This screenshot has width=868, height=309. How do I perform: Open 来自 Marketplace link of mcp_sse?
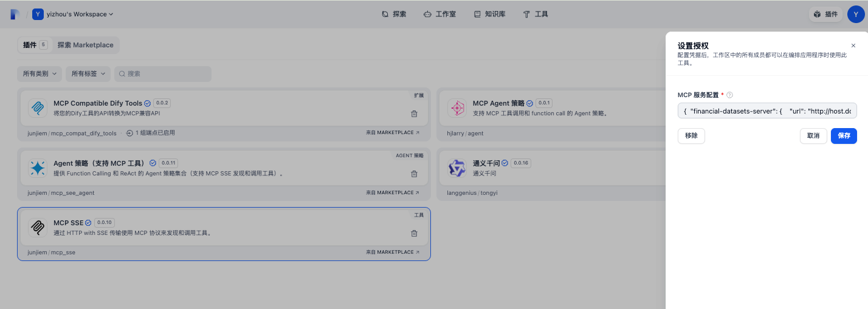393,253
